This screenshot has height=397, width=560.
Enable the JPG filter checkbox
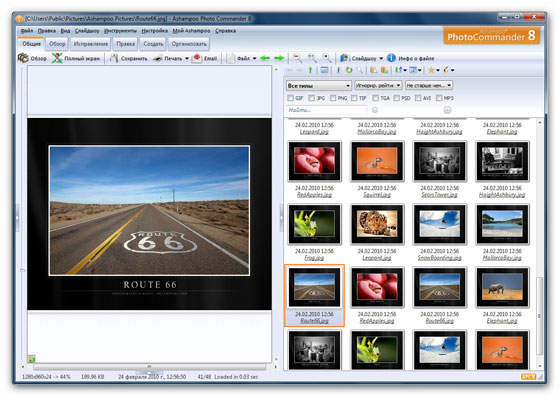(x=311, y=98)
